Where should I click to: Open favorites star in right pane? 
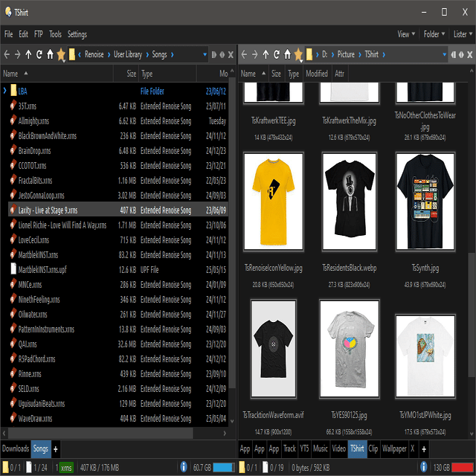click(x=298, y=54)
